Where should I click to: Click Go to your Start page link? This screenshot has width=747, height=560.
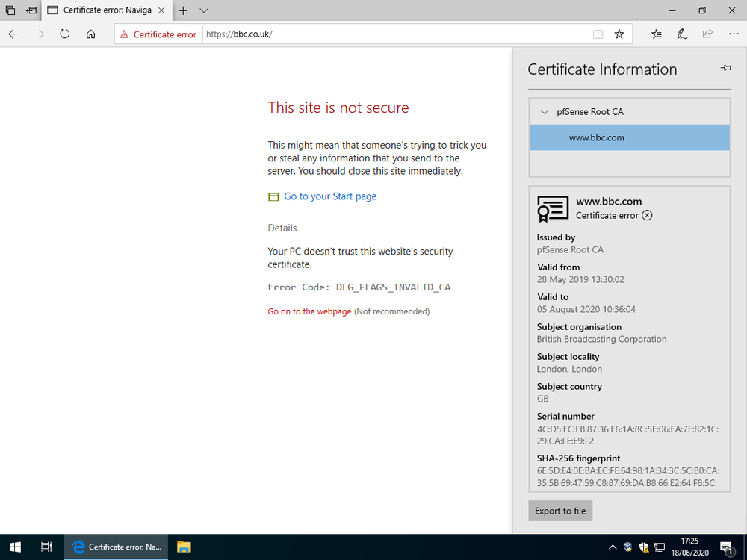tap(330, 196)
